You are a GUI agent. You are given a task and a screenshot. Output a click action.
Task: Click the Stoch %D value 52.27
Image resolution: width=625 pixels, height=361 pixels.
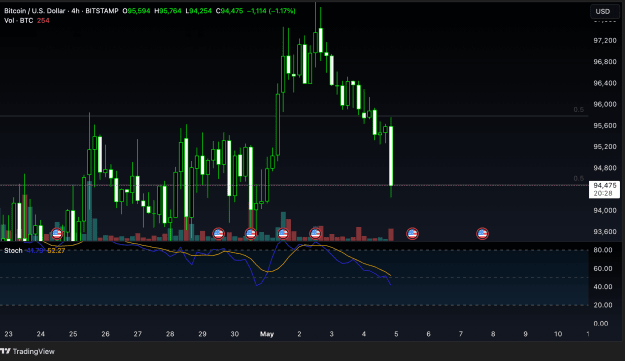pyautogui.click(x=56, y=251)
